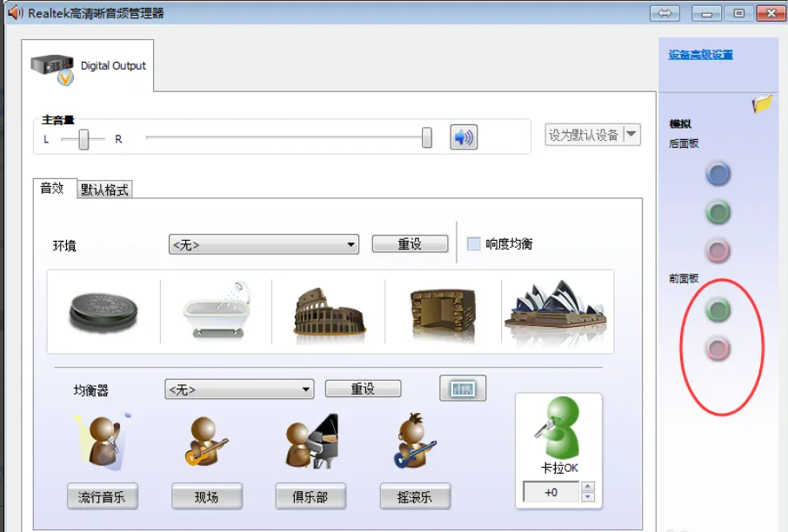
Task: Decrease the 卡拉OK key value
Action: point(587,497)
